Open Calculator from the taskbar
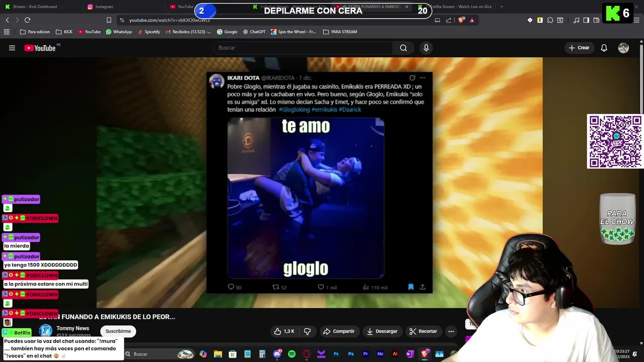This screenshot has width=644, height=362. point(262,354)
